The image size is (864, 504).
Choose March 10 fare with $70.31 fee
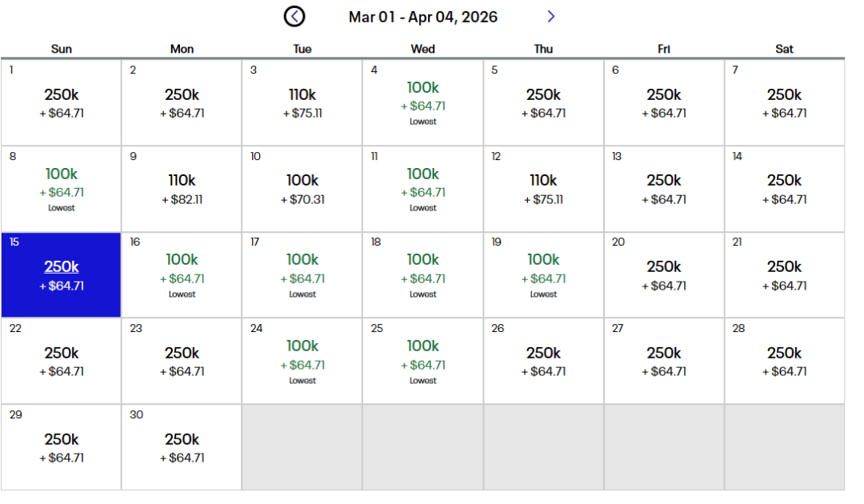pos(302,189)
